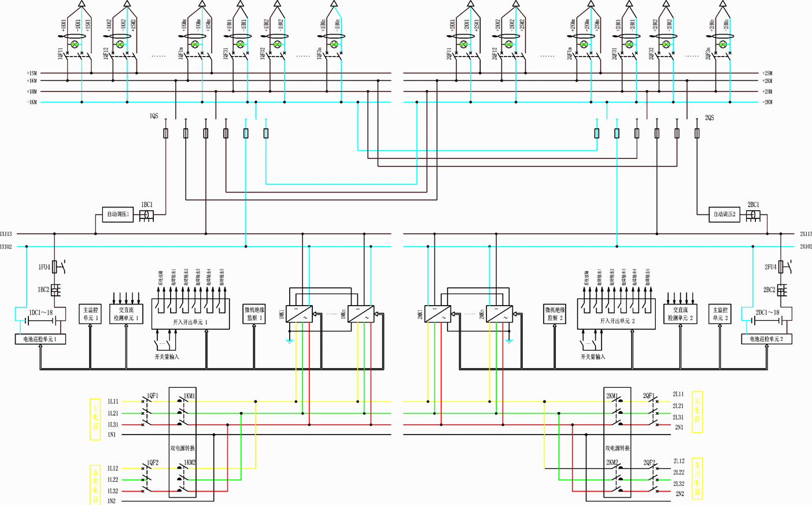812x505 pixels.
Task: Click the 2QS switch label
Action: (709, 117)
